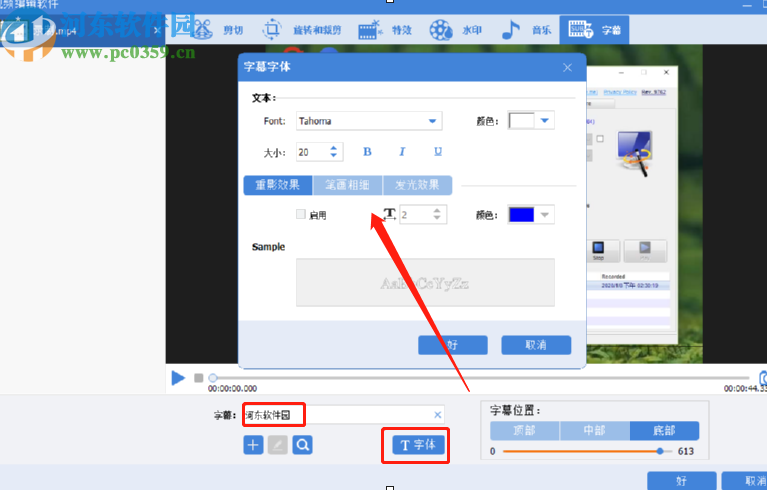Click the subtitle text field 河东软件园
767x490 pixels.
(x=343, y=415)
